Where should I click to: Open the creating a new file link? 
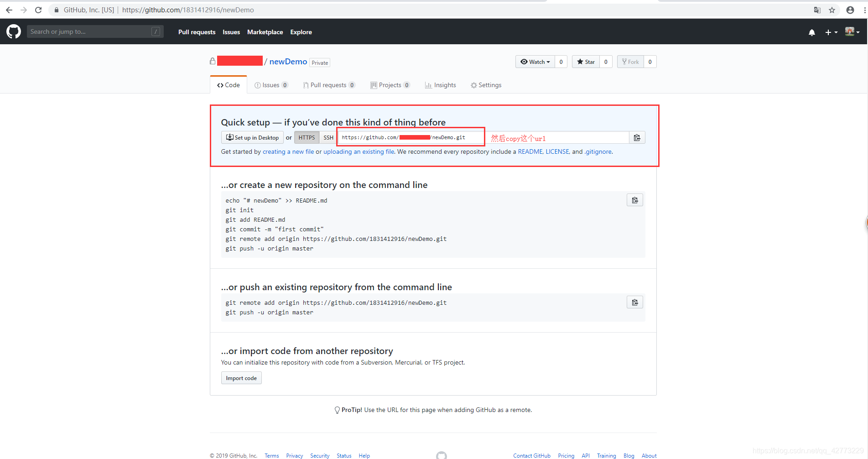click(x=288, y=151)
